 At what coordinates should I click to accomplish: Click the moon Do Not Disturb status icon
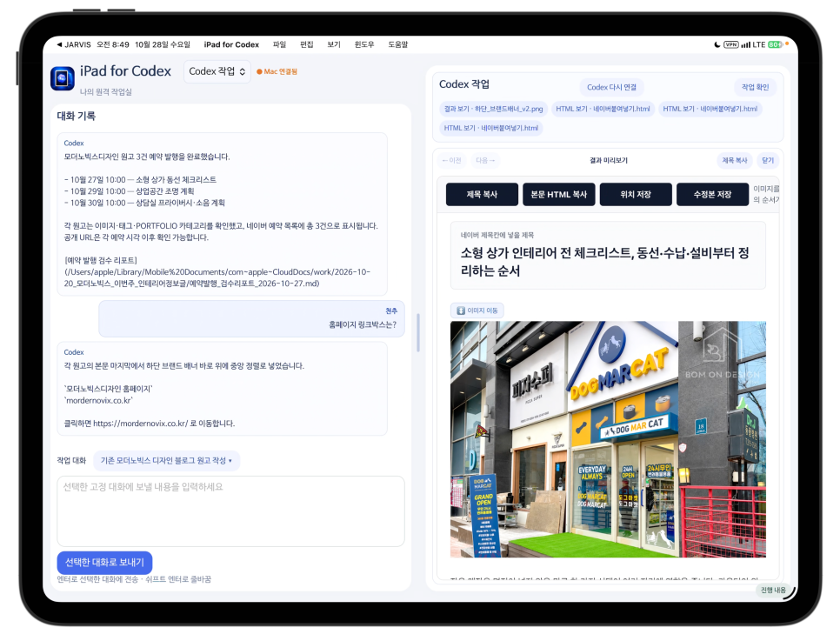pos(717,44)
